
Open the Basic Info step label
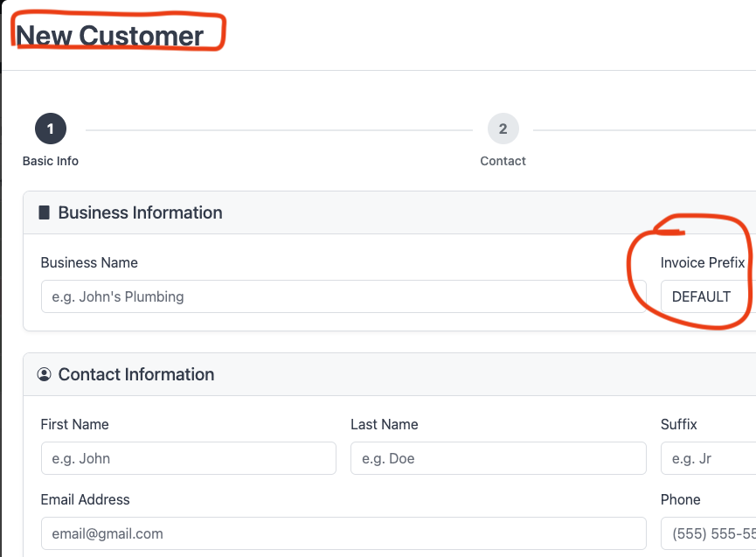[51, 161]
